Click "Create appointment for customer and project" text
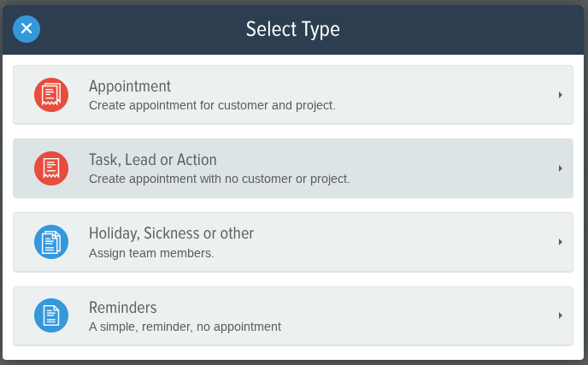 pyautogui.click(x=212, y=105)
